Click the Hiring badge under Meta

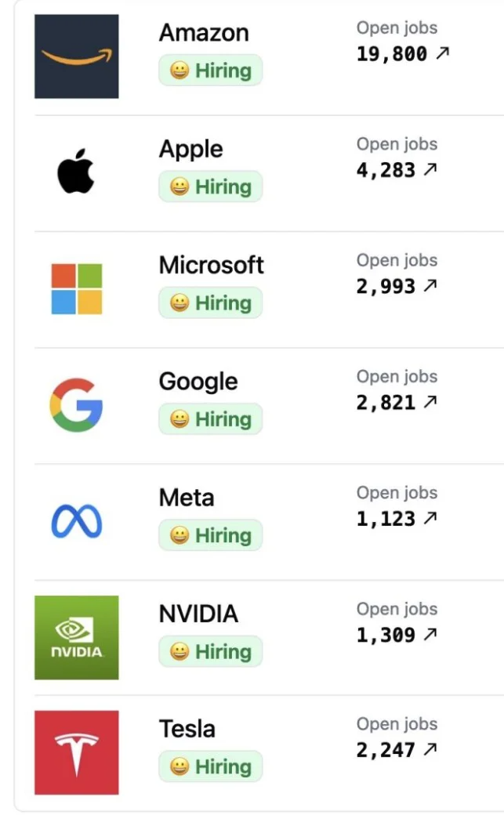(x=210, y=535)
